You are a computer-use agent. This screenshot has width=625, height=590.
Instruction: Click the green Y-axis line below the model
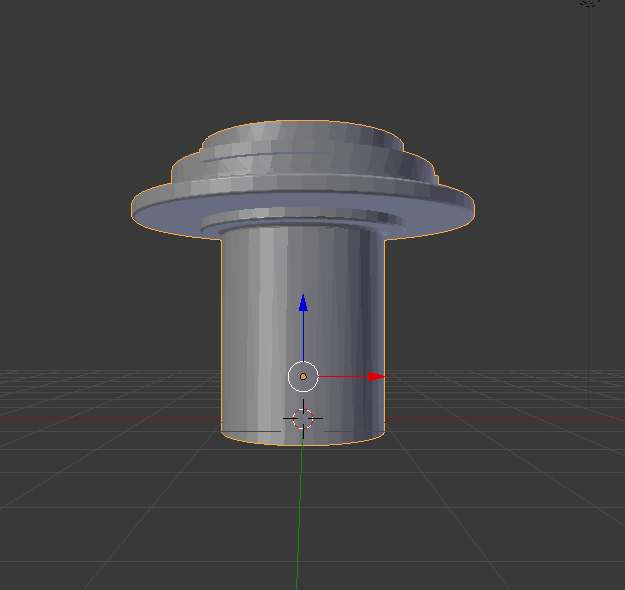pyautogui.click(x=300, y=520)
